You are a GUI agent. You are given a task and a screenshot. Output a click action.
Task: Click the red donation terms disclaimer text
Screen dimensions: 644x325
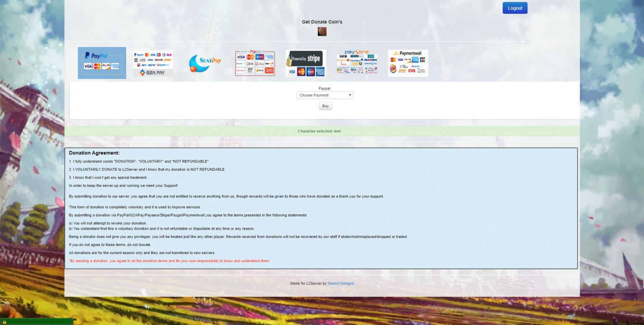169,261
